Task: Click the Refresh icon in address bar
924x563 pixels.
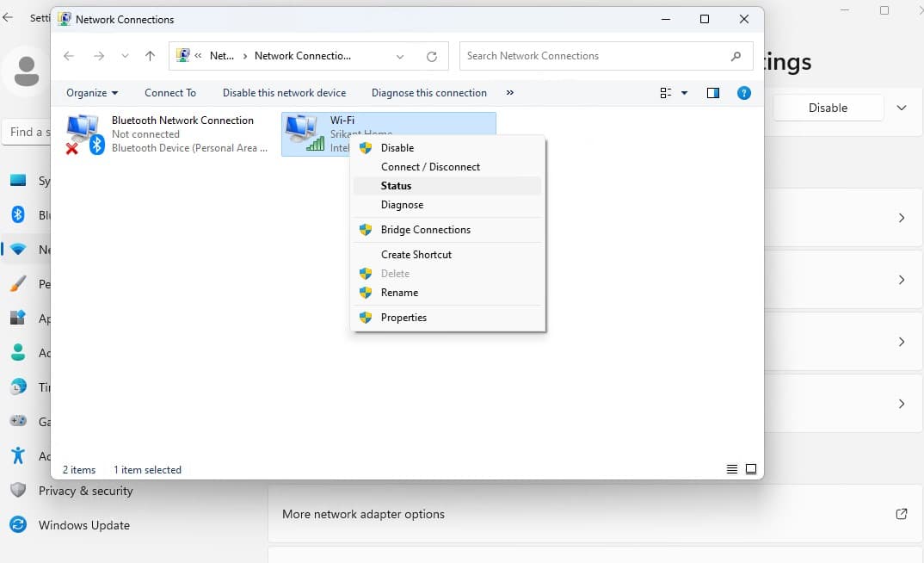Action: (432, 56)
